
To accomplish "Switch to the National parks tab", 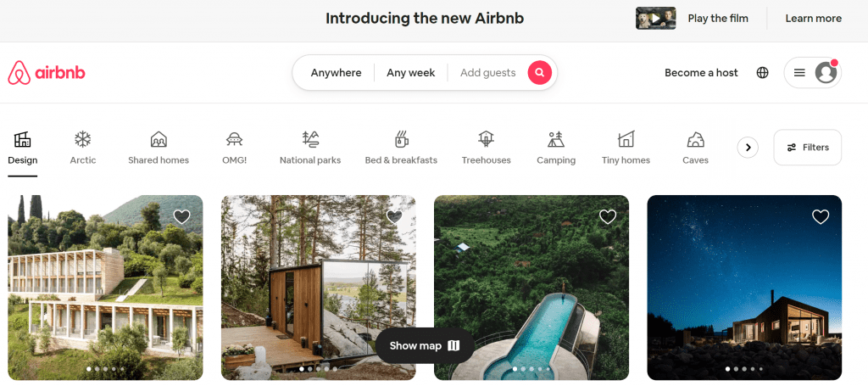I will pos(310,148).
